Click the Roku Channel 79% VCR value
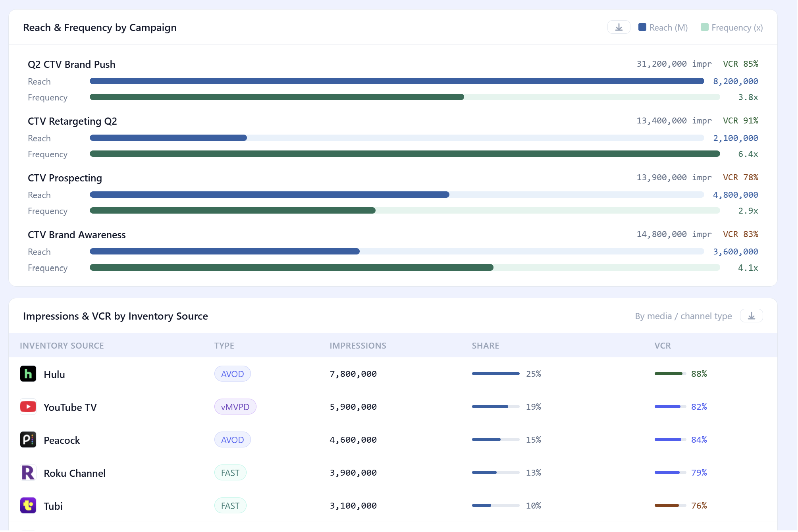Image resolution: width=798 pixels, height=532 pixels. [699, 473]
